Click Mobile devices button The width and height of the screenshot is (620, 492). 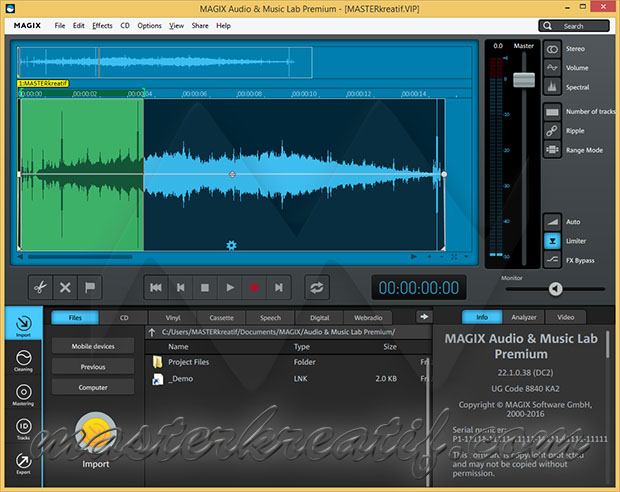point(93,346)
